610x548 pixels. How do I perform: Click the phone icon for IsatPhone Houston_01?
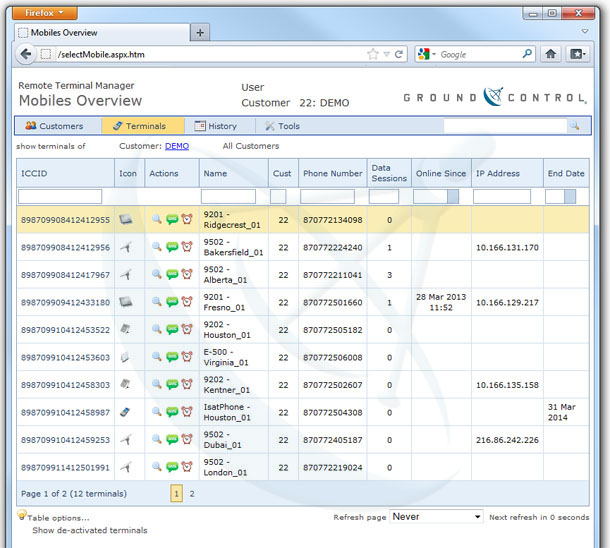(x=125, y=412)
